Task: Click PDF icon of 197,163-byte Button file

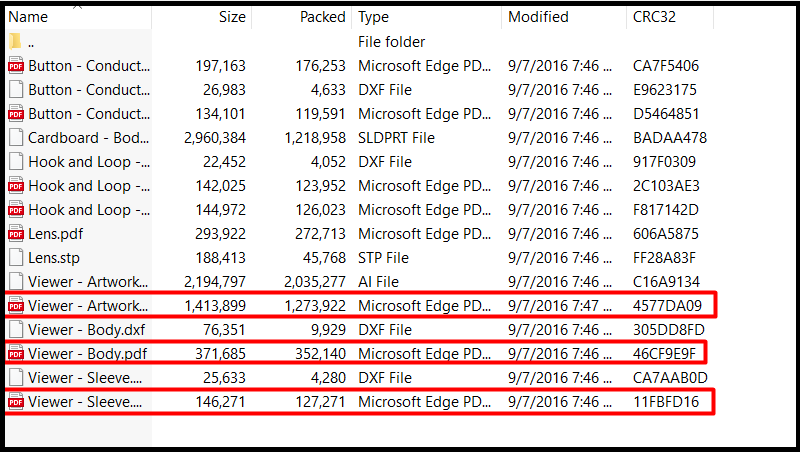Action: [16, 66]
